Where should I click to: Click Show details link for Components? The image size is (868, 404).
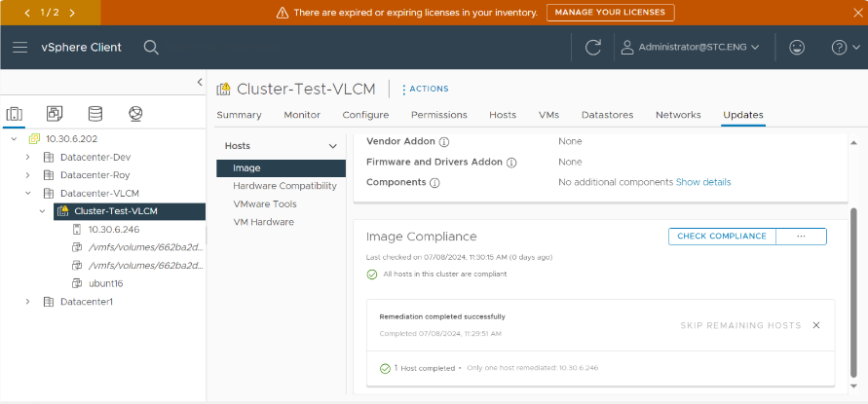(x=703, y=182)
